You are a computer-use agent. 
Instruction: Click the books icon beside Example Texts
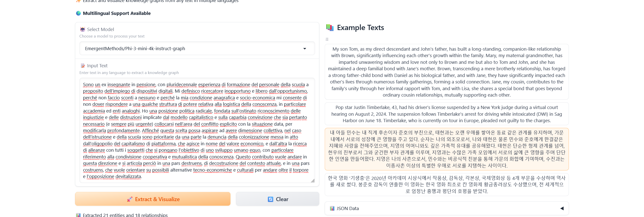click(330, 28)
